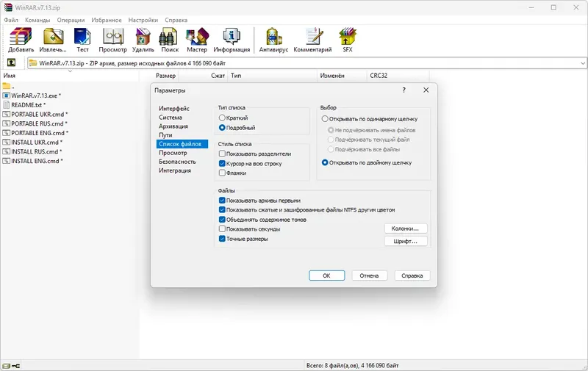Open the Файл menu
This screenshot has width=588, height=371.
(11, 20)
